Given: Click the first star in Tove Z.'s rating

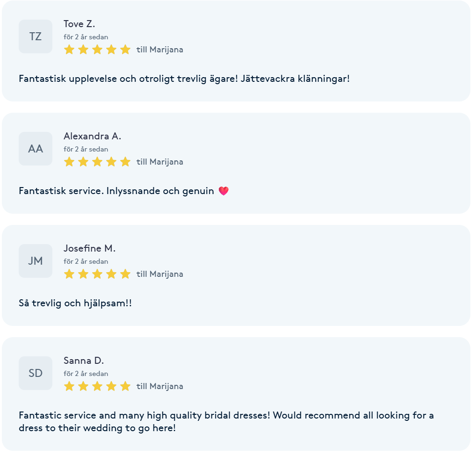Looking at the screenshot, I should (69, 50).
